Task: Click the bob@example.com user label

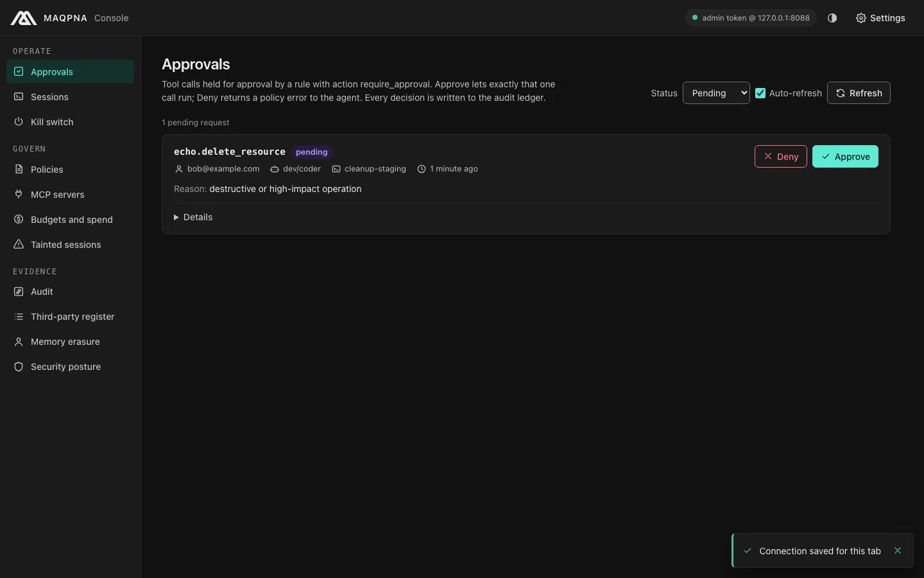Action: coord(223,169)
